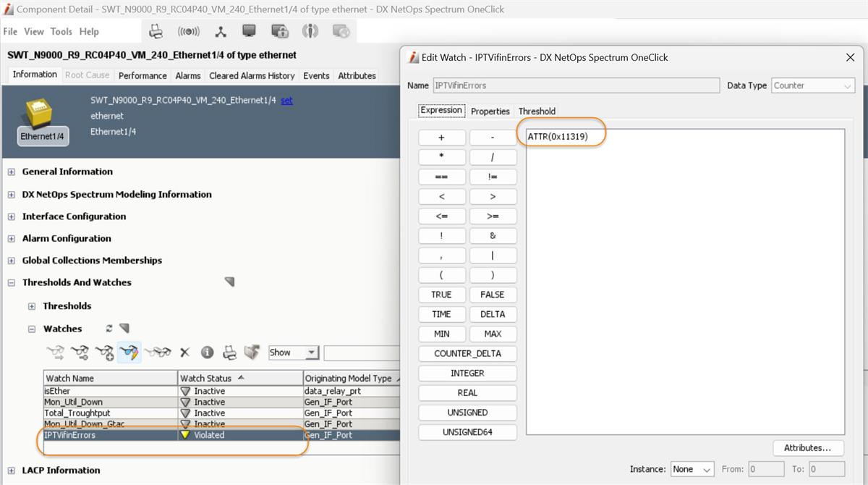Click yellow Violated status triangle icon
This screenshot has width=868, height=485.
(186, 435)
